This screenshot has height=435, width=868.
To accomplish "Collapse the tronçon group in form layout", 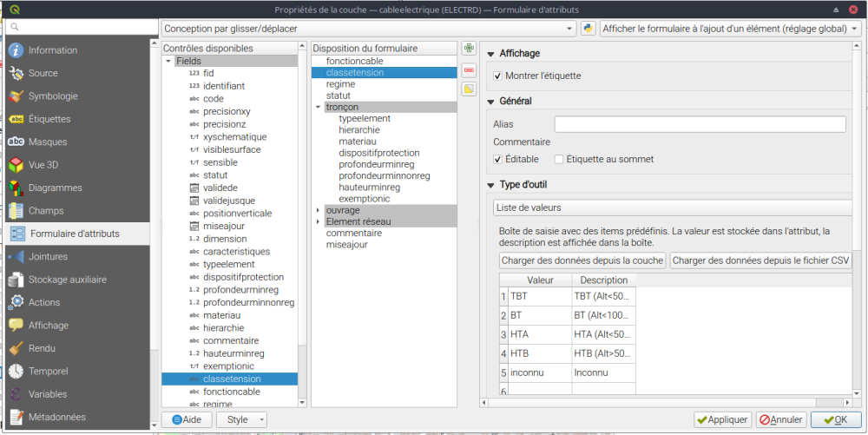I will (318, 108).
